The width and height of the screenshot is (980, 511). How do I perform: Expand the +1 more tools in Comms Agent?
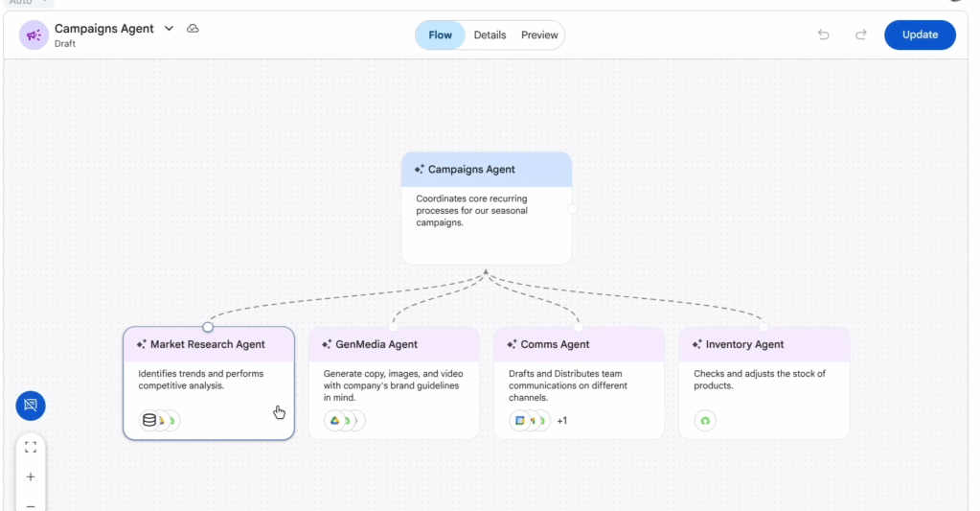(562, 420)
